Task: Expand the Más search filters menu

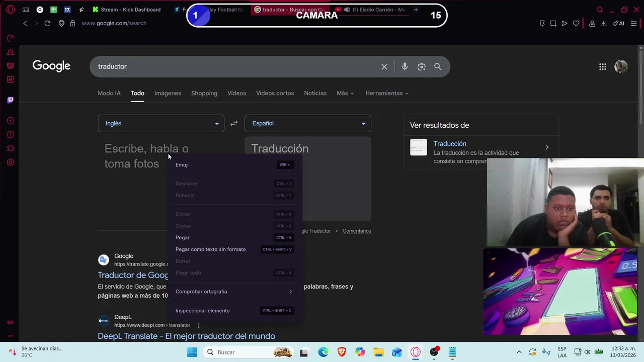Action: click(345, 93)
